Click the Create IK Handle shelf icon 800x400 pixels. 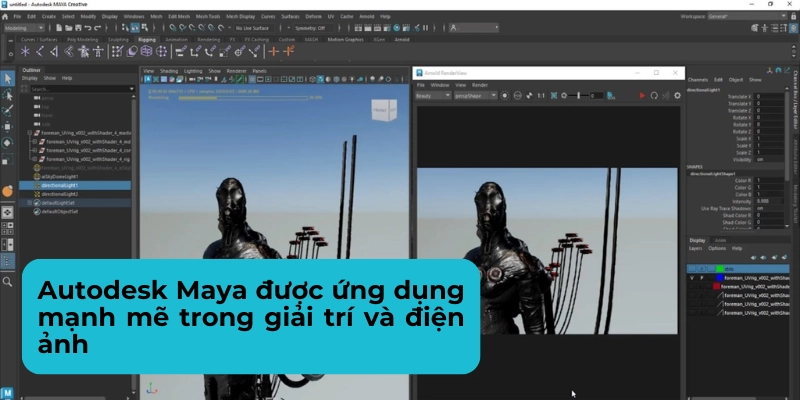(x=54, y=51)
